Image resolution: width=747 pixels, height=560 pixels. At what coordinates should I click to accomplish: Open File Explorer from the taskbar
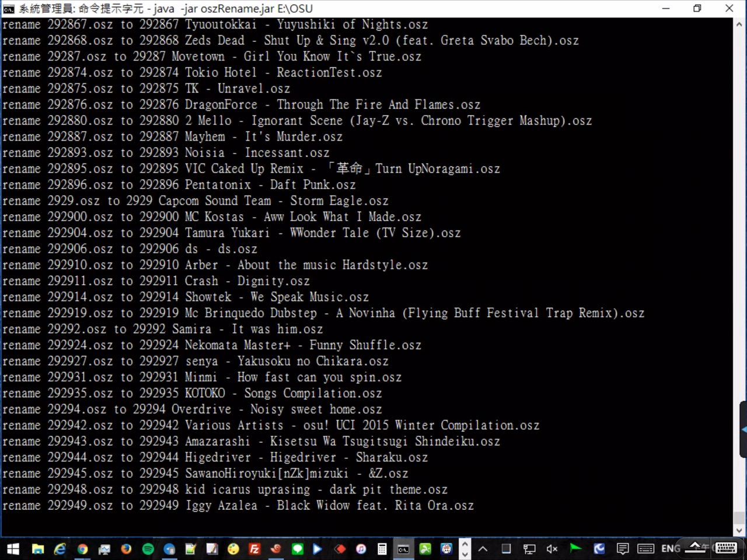38,549
